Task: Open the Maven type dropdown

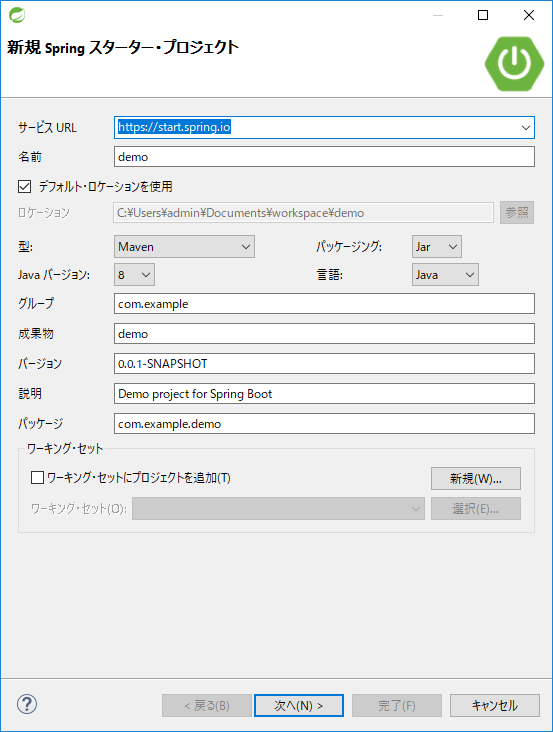Action: click(x=184, y=246)
